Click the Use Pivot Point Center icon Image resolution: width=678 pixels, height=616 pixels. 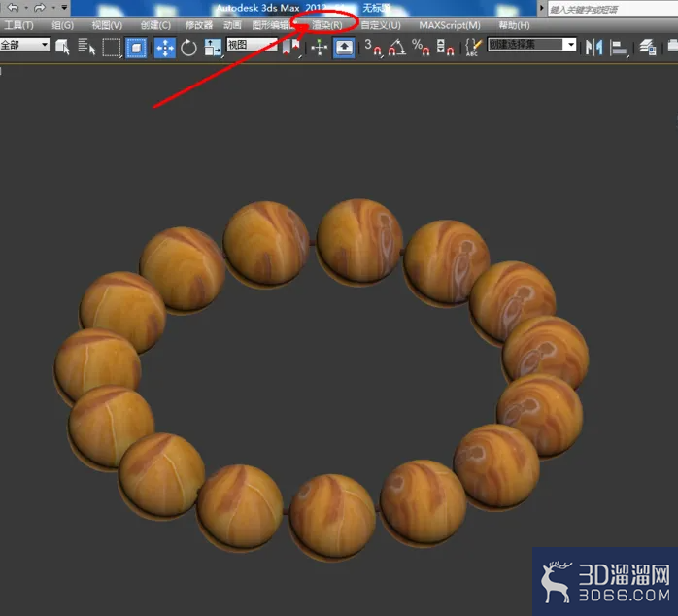pos(291,48)
